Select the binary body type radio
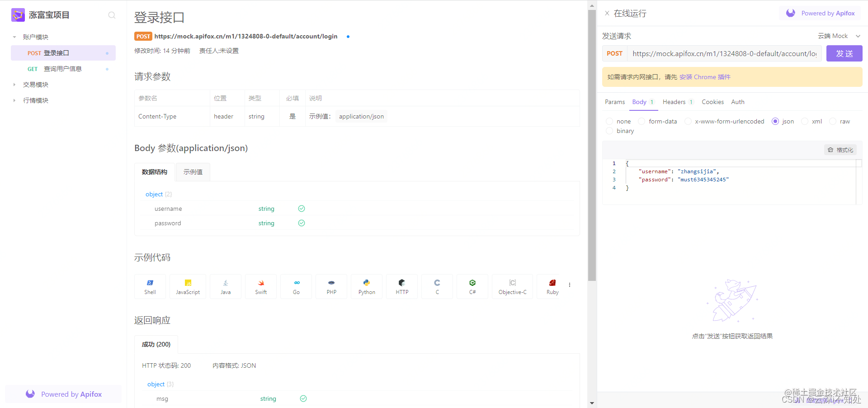 click(609, 131)
